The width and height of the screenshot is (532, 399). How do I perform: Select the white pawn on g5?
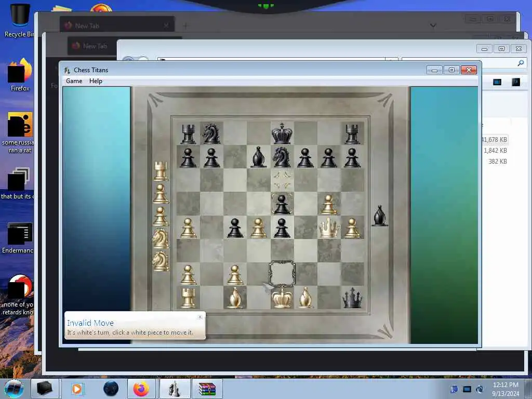(x=328, y=204)
